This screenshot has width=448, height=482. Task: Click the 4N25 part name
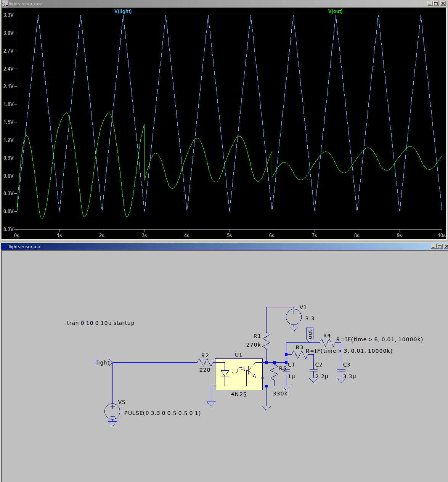point(239,394)
